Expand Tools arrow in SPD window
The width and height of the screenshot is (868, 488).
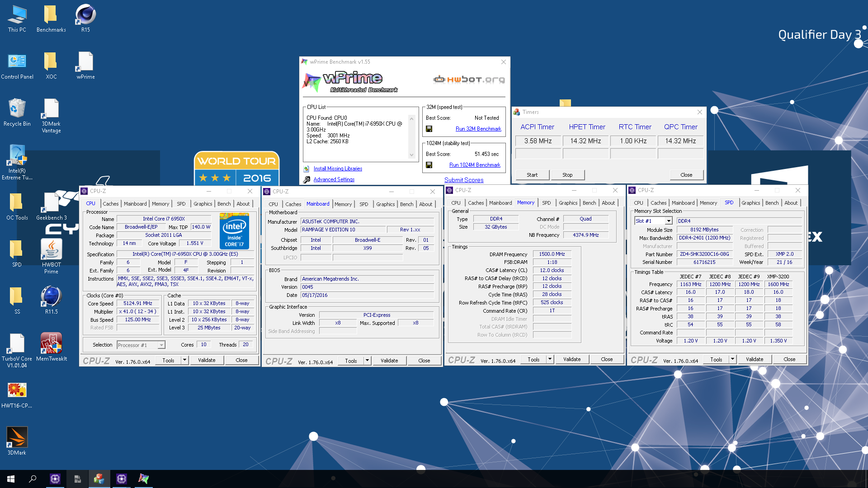tap(732, 359)
